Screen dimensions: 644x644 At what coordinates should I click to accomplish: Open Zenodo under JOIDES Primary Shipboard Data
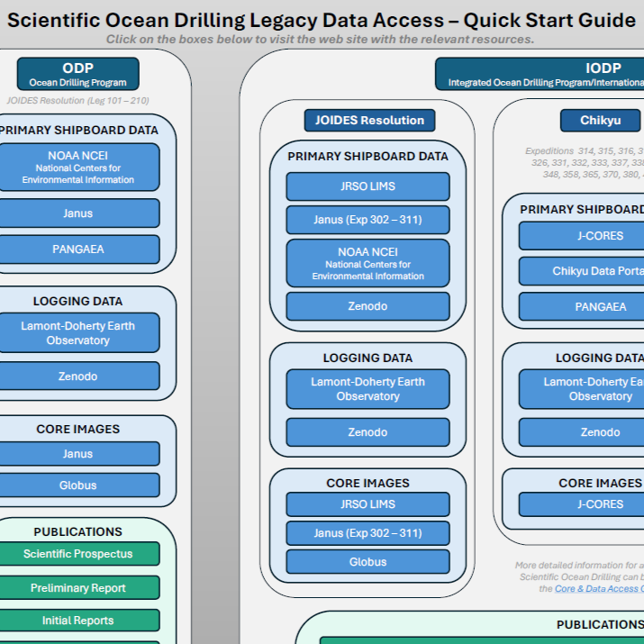(368, 306)
